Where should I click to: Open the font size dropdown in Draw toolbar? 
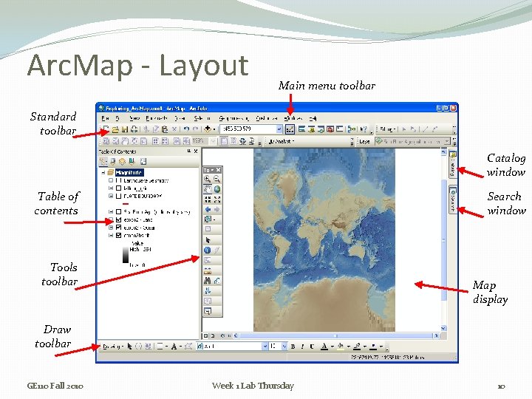[x=284, y=347]
